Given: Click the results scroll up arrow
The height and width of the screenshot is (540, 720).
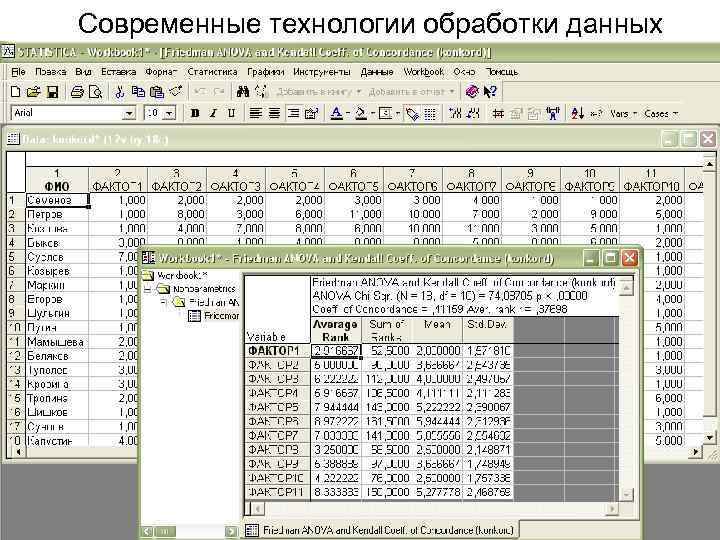Looking at the screenshot, I should coord(627,287).
